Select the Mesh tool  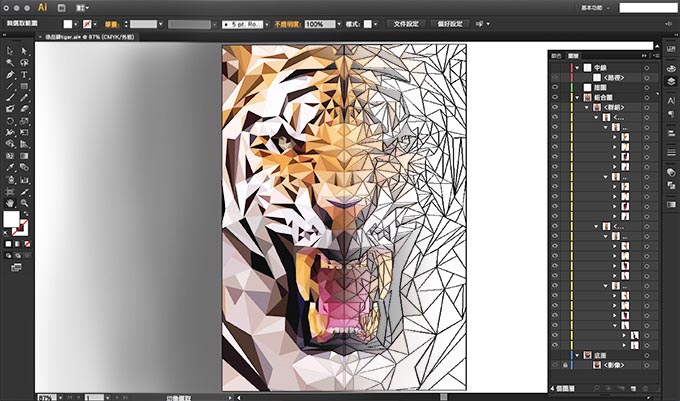[x=10, y=156]
